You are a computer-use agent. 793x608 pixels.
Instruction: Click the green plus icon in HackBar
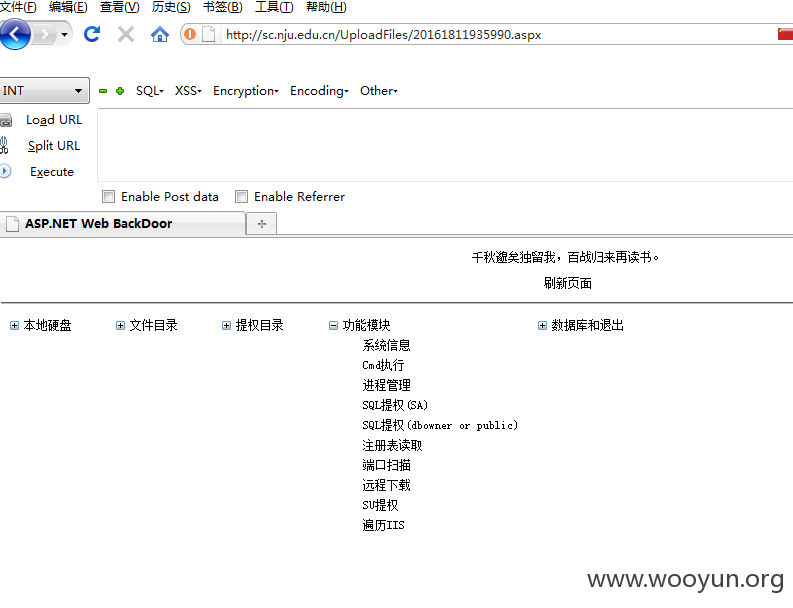120,91
